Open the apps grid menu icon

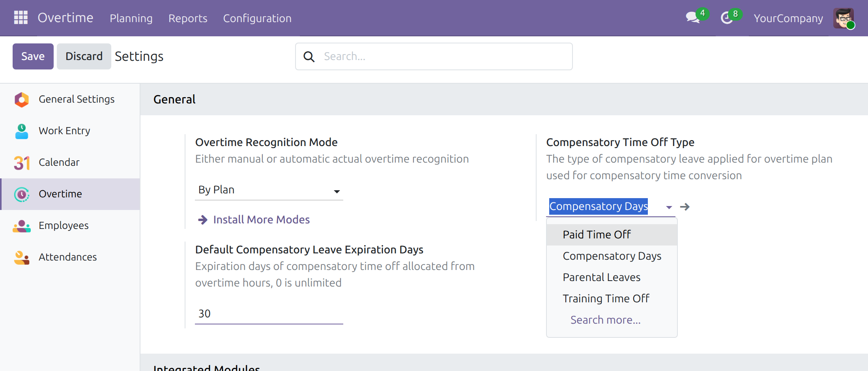pos(21,18)
